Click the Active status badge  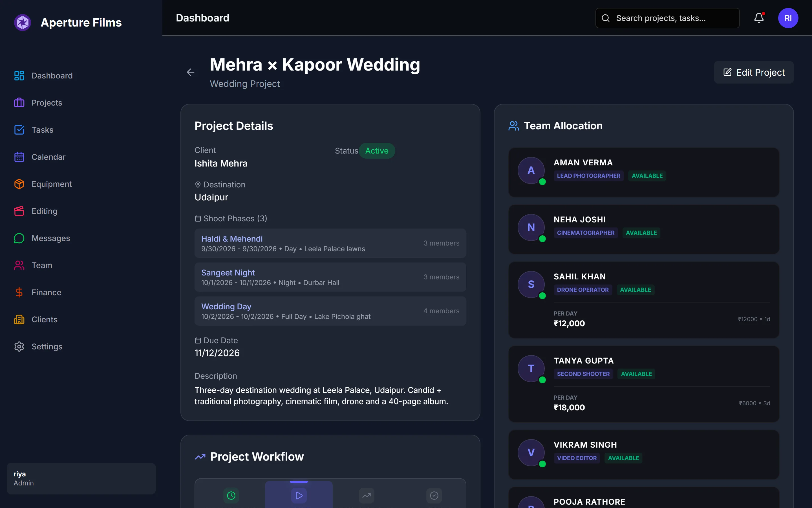click(x=377, y=151)
